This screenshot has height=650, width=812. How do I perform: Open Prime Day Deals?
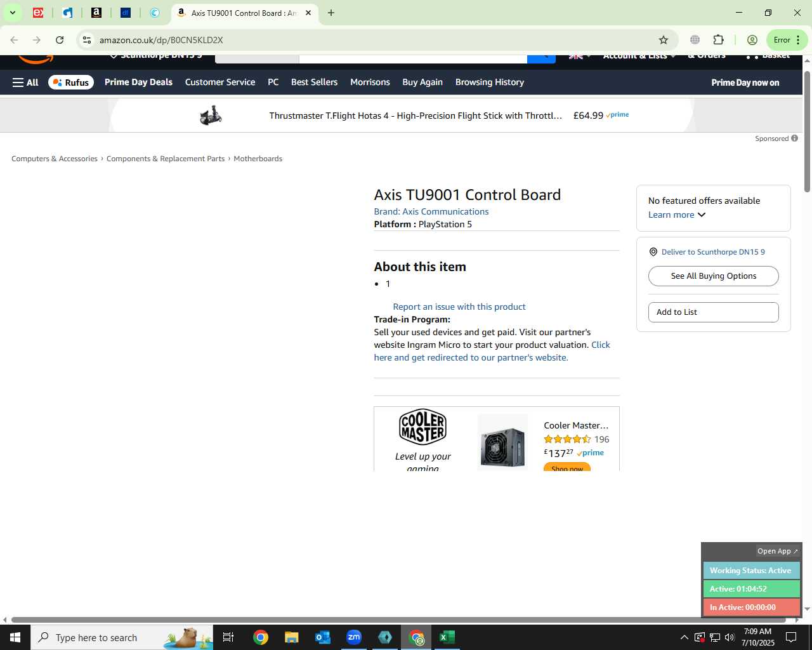pyautogui.click(x=138, y=83)
